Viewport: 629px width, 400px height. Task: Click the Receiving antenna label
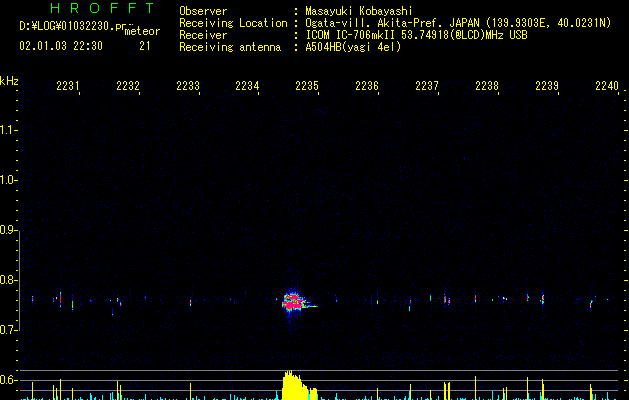point(230,47)
